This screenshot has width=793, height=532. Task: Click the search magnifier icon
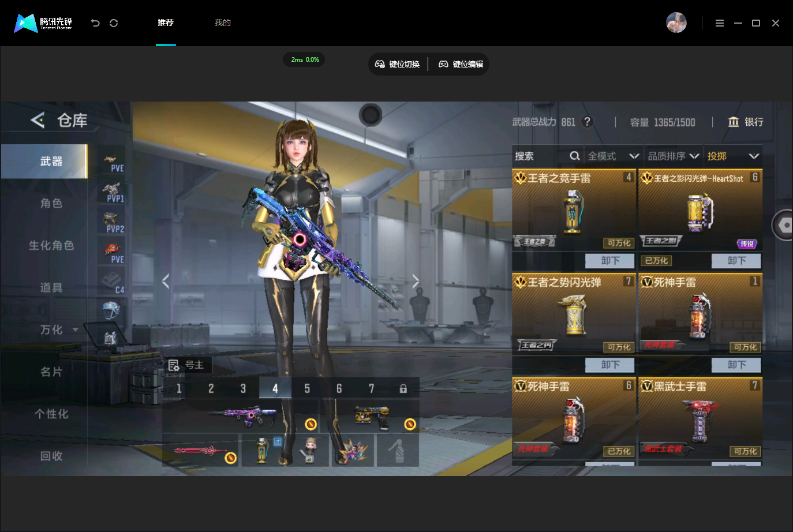click(x=574, y=156)
